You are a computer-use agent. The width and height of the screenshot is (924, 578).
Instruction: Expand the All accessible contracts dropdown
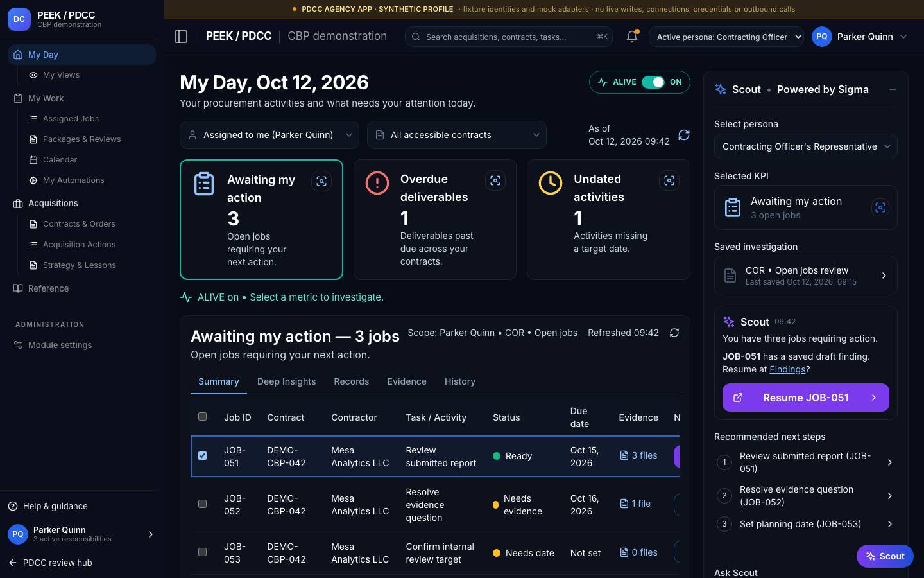(x=457, y=135)
